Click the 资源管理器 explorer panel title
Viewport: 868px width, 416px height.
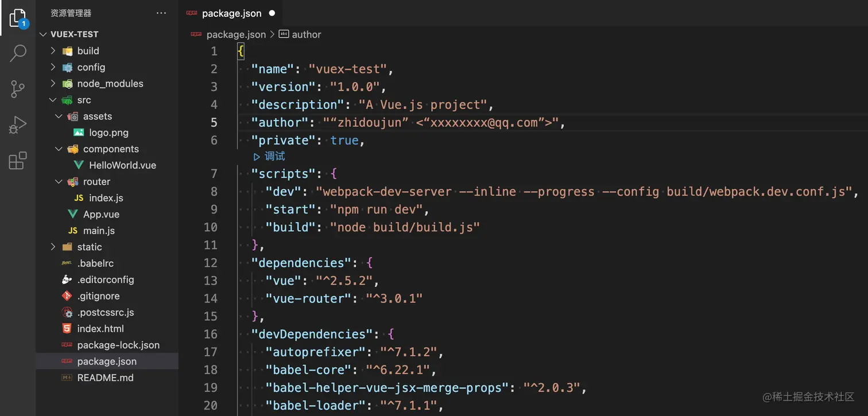click(x=71, y=13)
